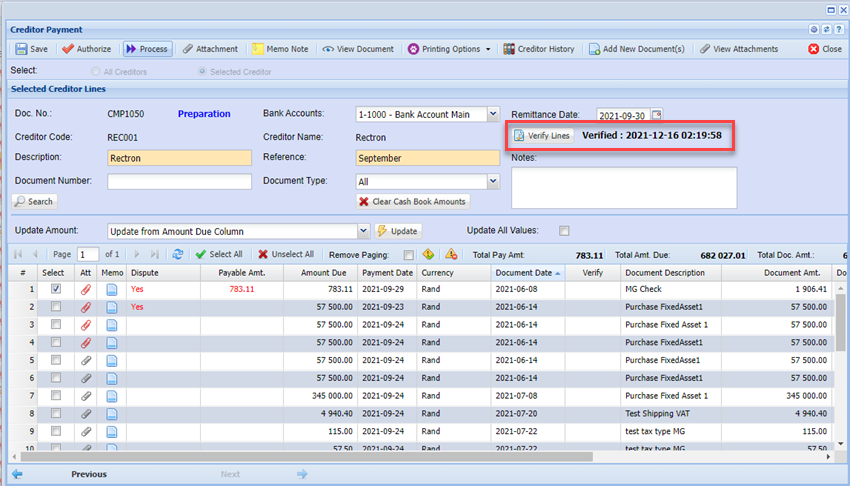Image resolution: width=850 pixels, height=486 pixels.
Task: Sort by Document Date column header
Action: (x=524, y=272)
